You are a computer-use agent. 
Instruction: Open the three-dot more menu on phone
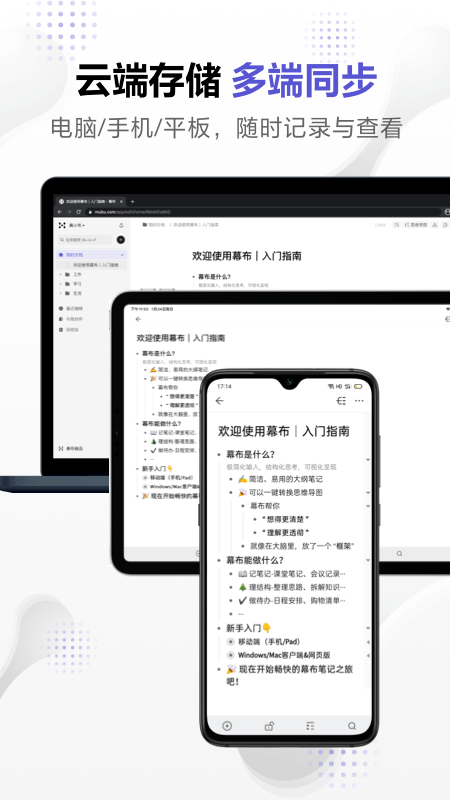point(360,401)
